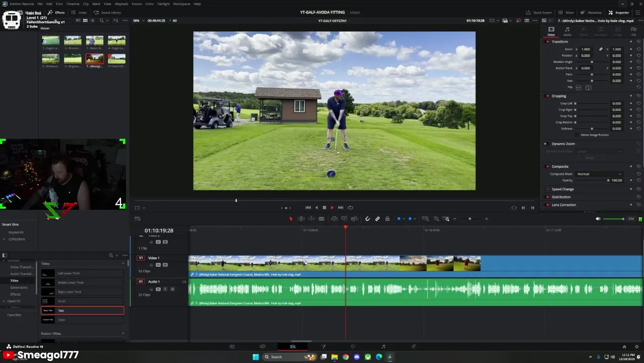The width and height of the screenshot is (644, 363).
Task: Open viewer zoom percentage dropdown
Action: (138, 21)
